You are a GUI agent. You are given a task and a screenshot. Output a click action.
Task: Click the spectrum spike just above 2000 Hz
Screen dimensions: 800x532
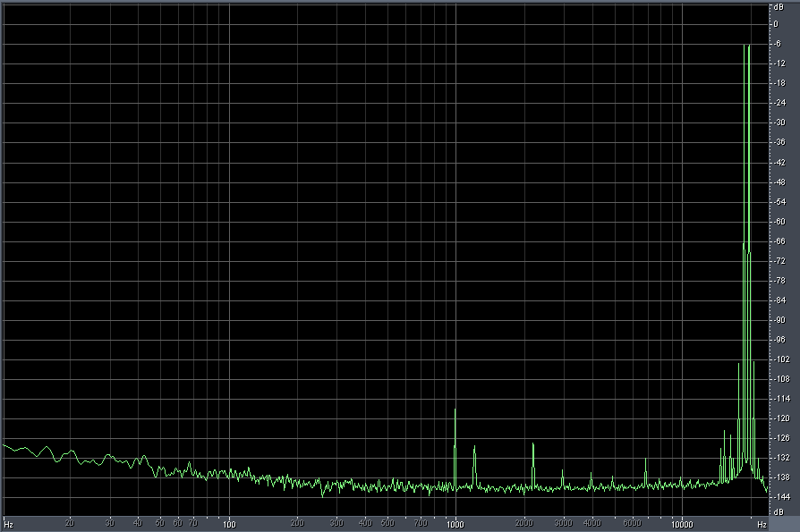pyautogui.click(x=533, y=465)
